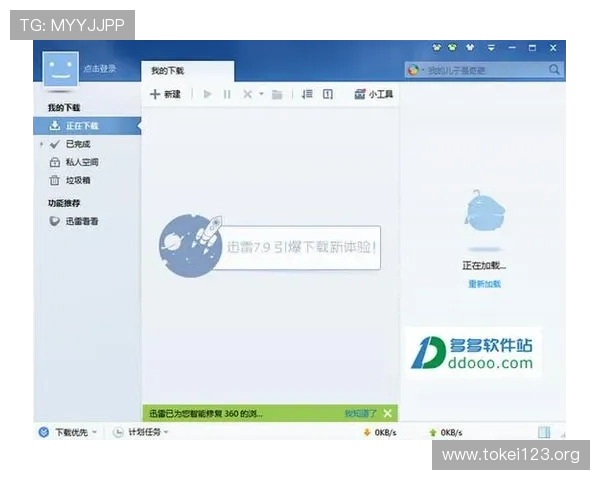600x480 pixels.
Task: Click the pause download icon
Action: [227, 94]
